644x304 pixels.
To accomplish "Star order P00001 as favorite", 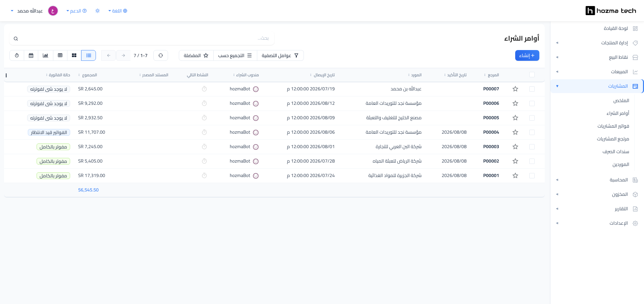I will (x=516, y=176).
